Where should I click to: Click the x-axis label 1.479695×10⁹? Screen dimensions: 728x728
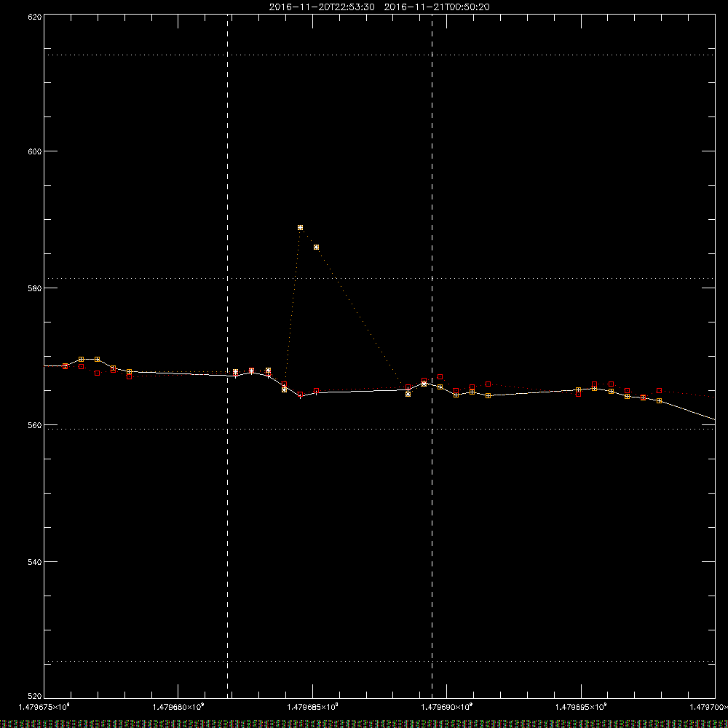click(x=581, y=707)
